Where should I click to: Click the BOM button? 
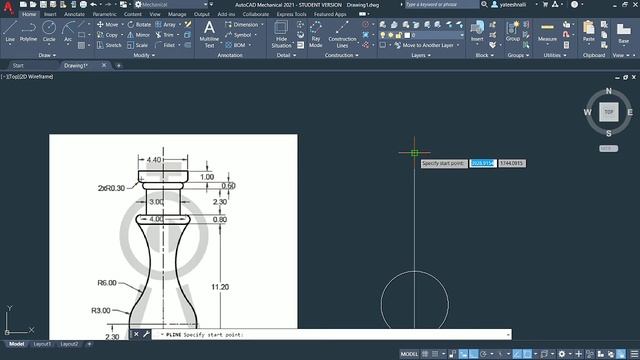pyautogui.click(x=235, y=45)
